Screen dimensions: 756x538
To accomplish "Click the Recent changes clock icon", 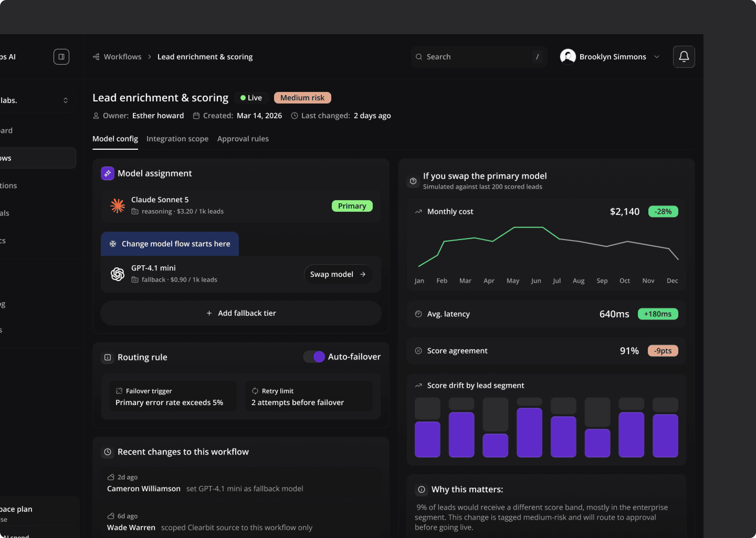I will [x=108, y=452].
